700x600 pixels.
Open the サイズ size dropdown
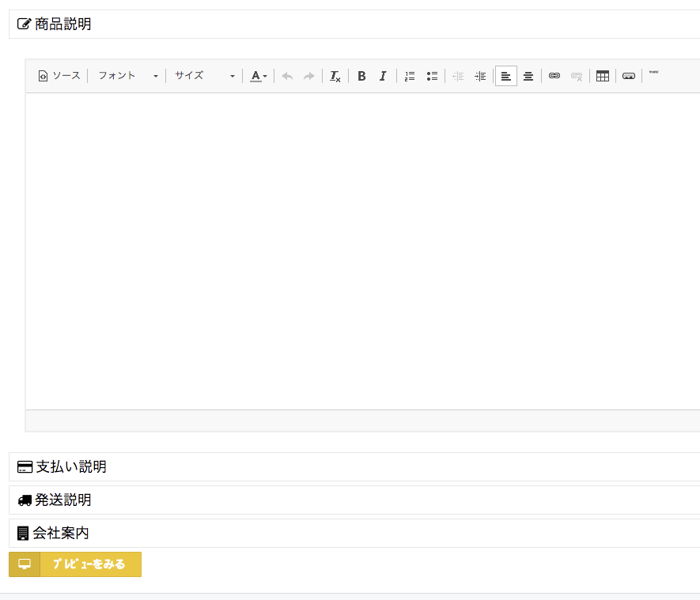pyautogui.click(x=204, y=76)
